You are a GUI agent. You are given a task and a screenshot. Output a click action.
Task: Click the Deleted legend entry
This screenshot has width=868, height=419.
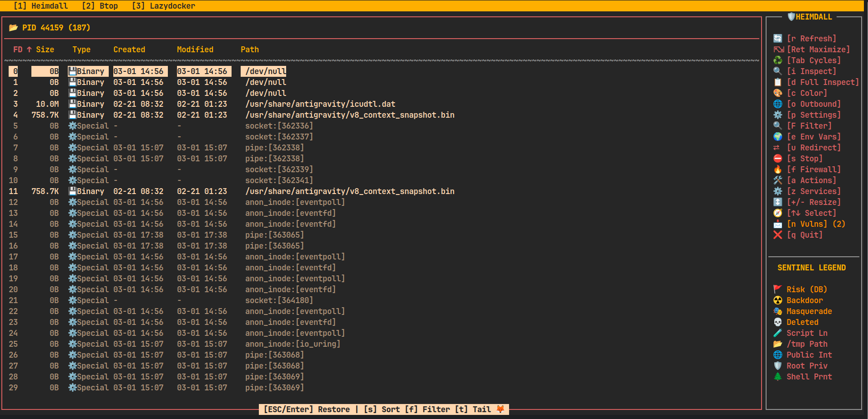coord(796,322)
